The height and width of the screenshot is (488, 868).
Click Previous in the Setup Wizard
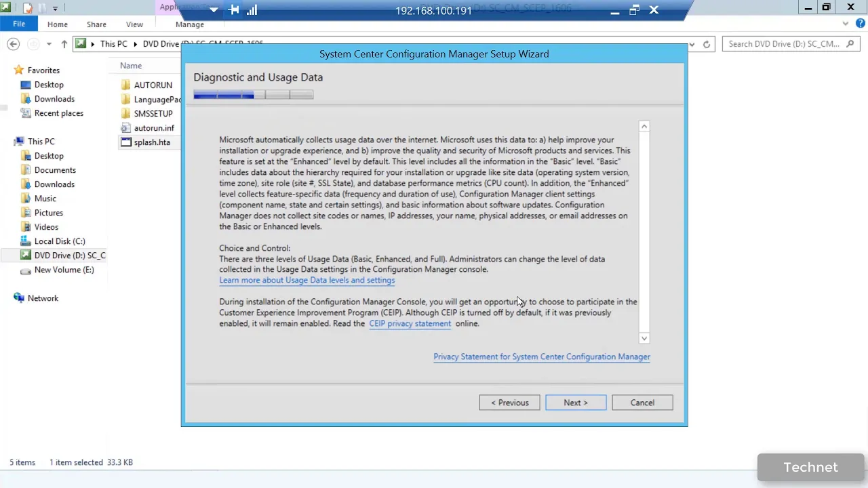click(x=509, y=403)
